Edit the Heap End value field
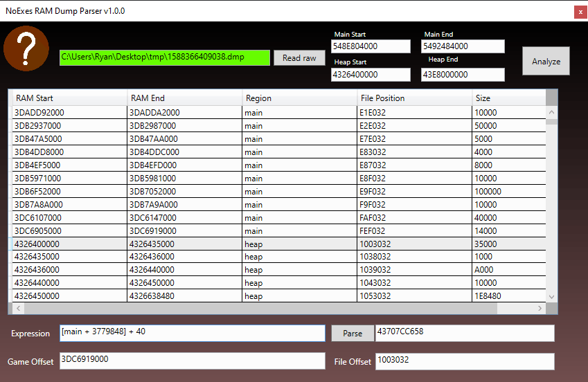This screenshot has width=588, height=382. 463,75
